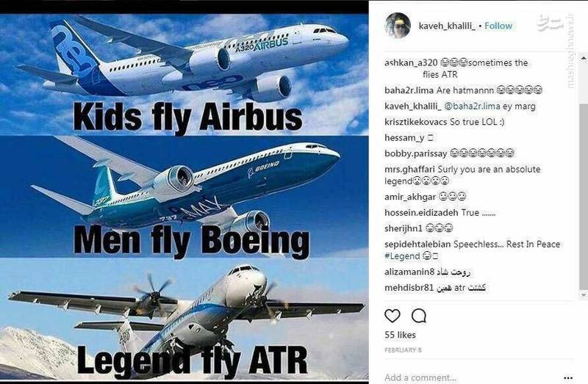Click the speech bubble comment icon
This screenshot has width=588, height=384.
pos(418,316)
